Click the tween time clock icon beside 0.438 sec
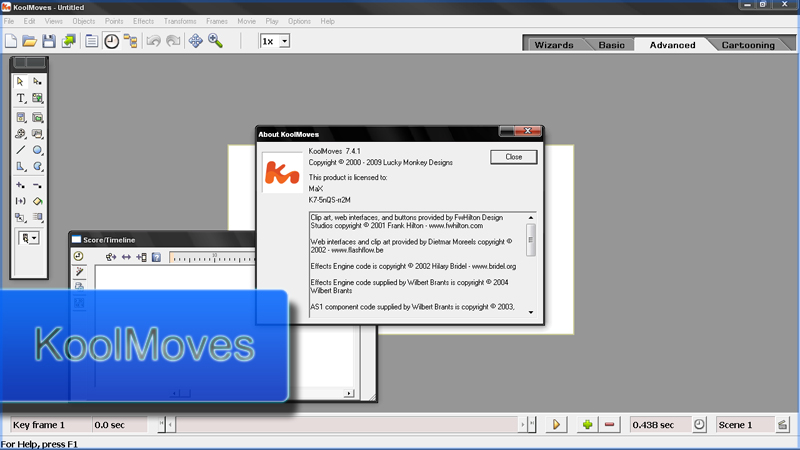Image resolution: width=800 pixels, height=450 pixels. (x=699, y=424)
